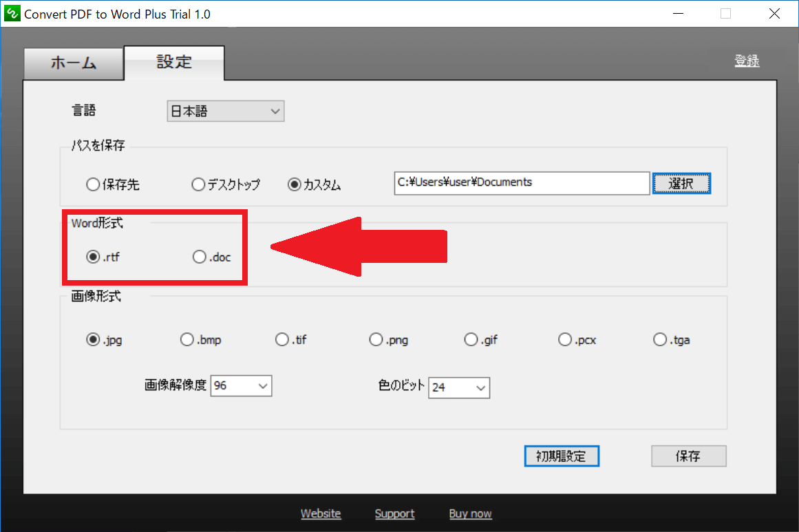Select .png as the image format
The width and height of the screenshot is (799, 532).
click(x=376, y=339)
